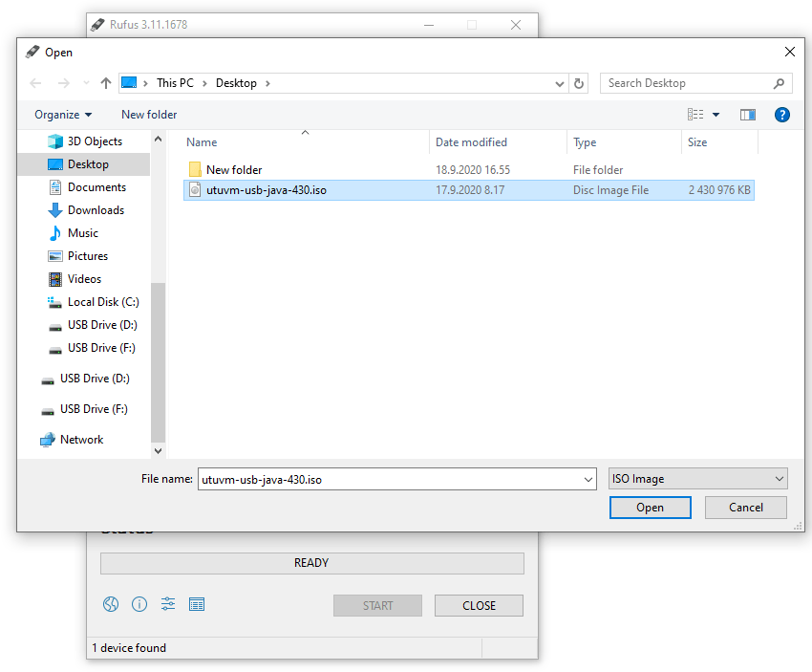Select the New folder row
The width and height of the screenshot is (812, 672).
pos(469,169)
